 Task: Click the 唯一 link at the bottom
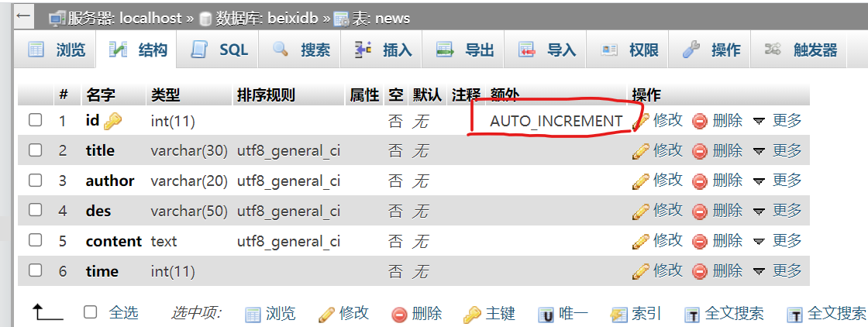coord(573,314)
